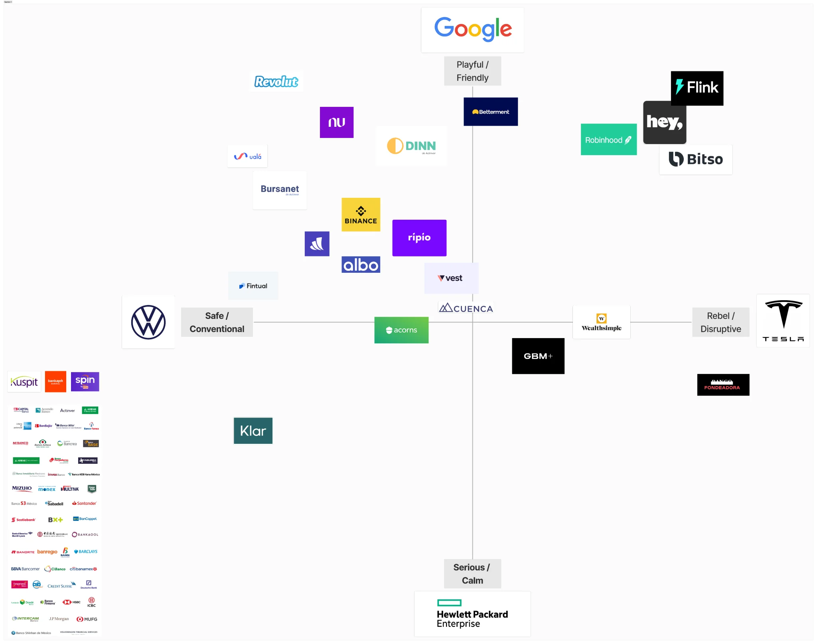Select the Binance yellow logo
Image resolution: width=817 pixels, height=644 pixels.
point(361,215)
